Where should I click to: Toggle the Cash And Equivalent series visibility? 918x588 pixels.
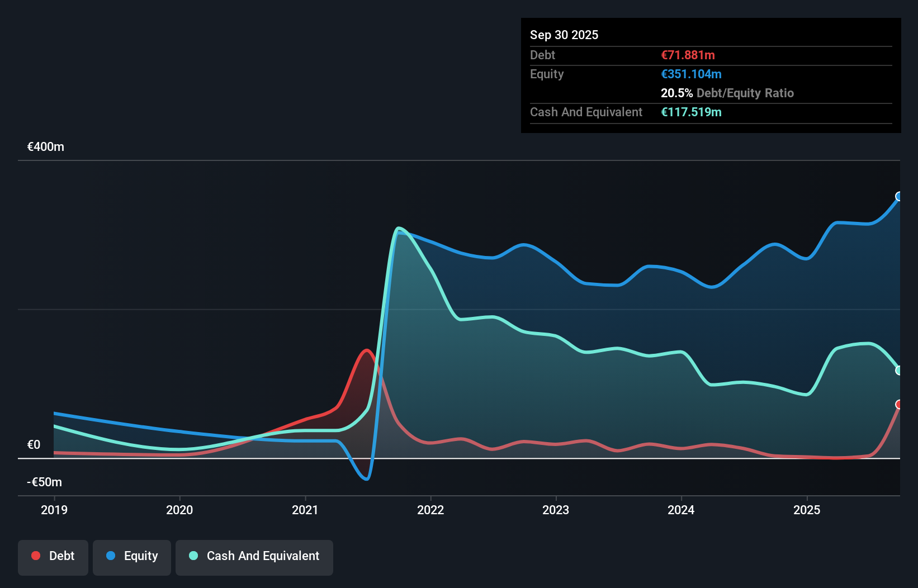click(254, 557)
